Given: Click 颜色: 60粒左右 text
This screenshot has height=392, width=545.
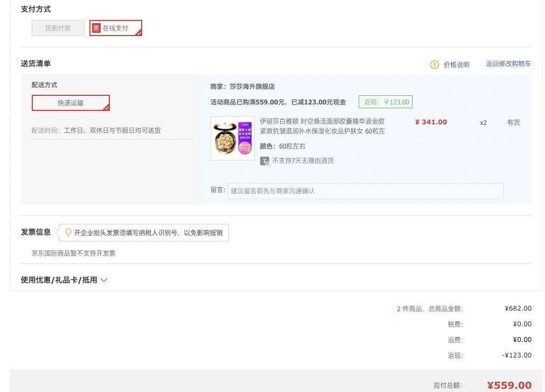Looking at the screenshot, I should (283, 146).
